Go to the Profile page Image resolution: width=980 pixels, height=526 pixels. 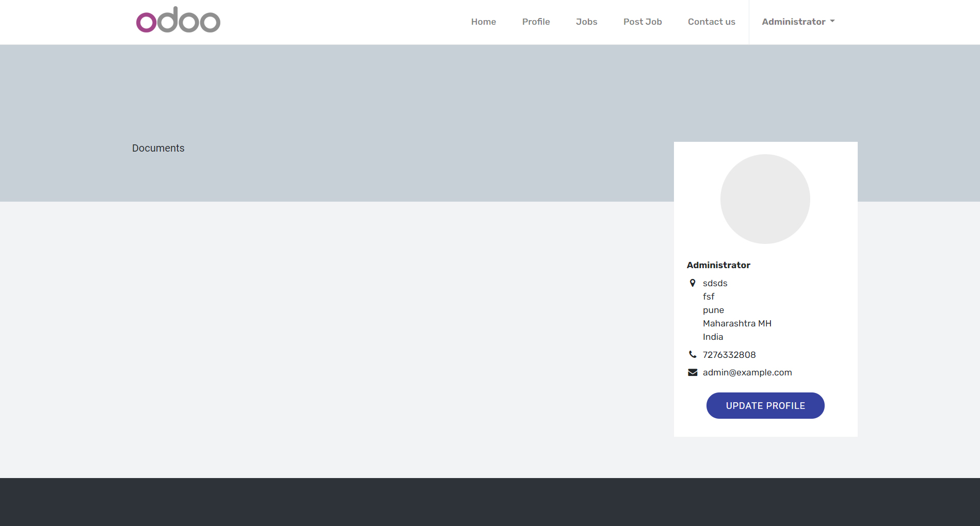[536, 22]
